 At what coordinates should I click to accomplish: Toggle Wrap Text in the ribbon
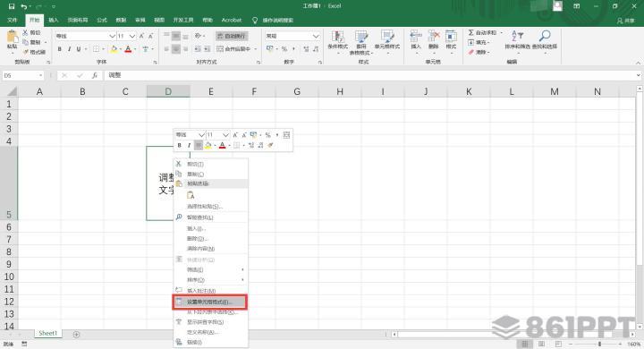click(x=232, y=36)
